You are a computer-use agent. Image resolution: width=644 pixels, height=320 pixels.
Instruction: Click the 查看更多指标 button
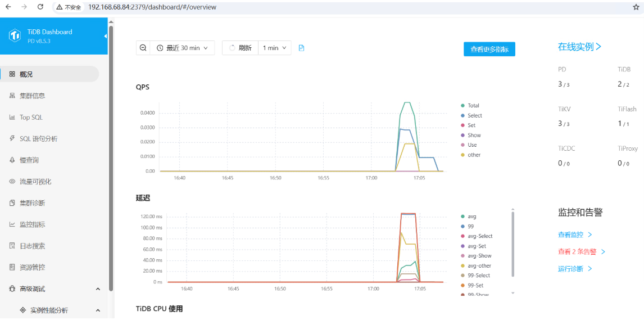489,49
